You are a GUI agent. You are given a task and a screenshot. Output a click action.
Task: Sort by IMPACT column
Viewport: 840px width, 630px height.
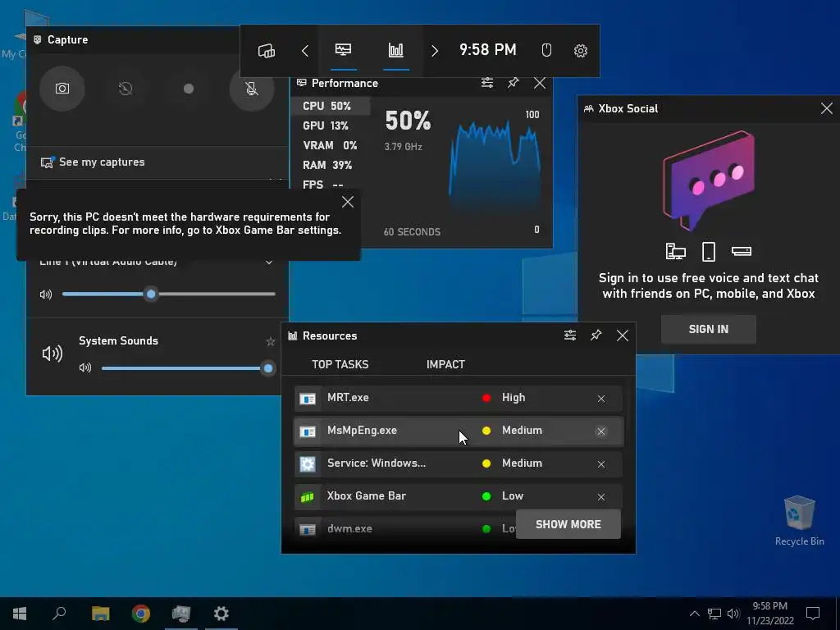(445, 364)
